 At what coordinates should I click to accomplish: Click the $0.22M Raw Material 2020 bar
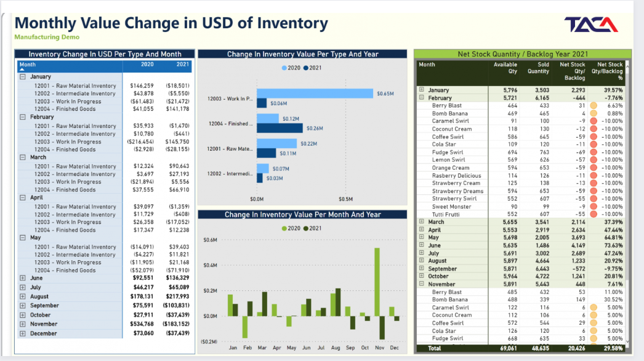pyautogui.click(x=277, y=143)
